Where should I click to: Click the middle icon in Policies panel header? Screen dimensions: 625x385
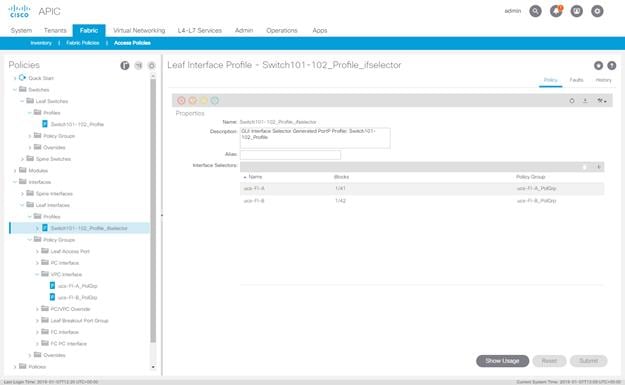pos(138,65)
